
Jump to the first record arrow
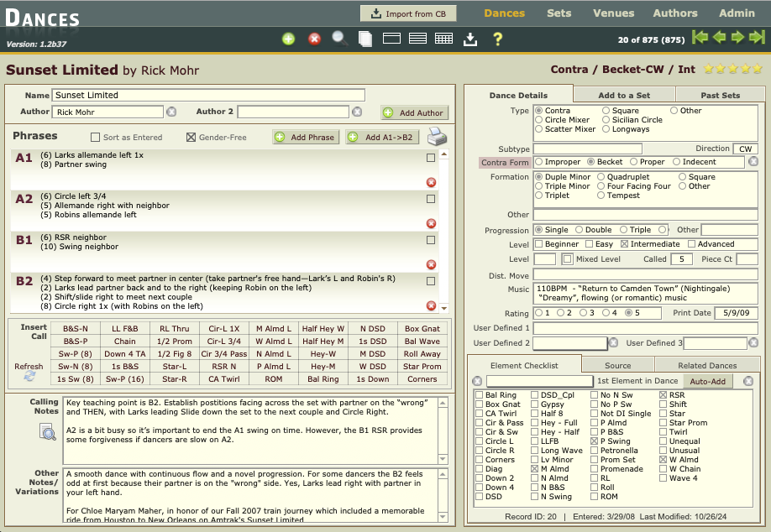[x=699, y=38]
